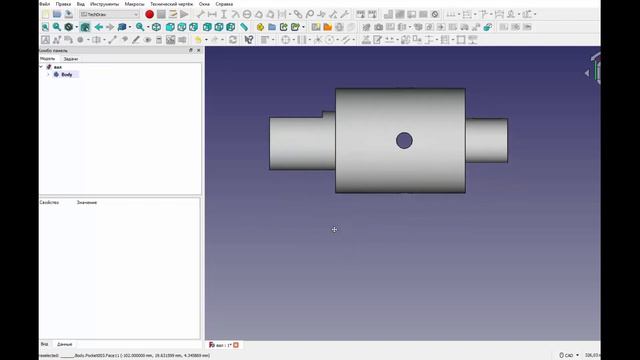The height and width of the screenshot is (360, 640).
Task: Open the Окна menu
Action: point(204,4)
